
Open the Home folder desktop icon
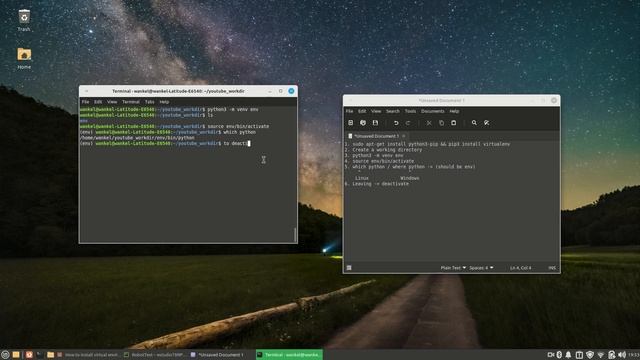[24, 58]
